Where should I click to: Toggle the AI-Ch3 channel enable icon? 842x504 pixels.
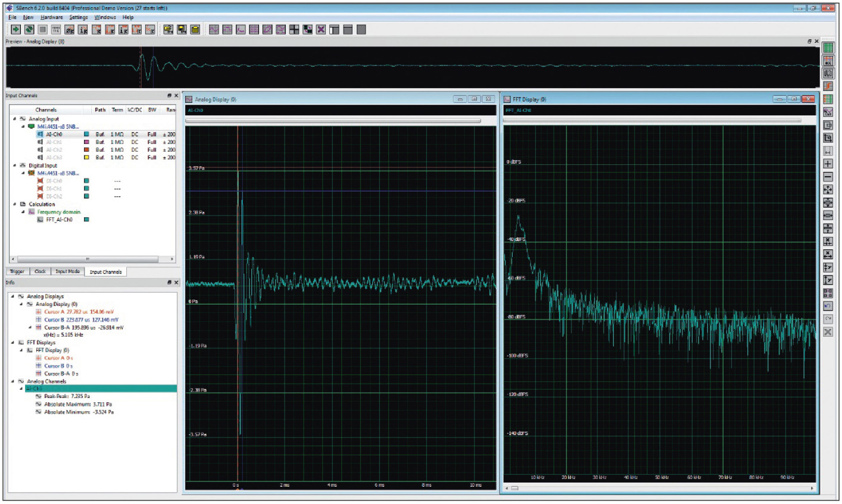40,158
